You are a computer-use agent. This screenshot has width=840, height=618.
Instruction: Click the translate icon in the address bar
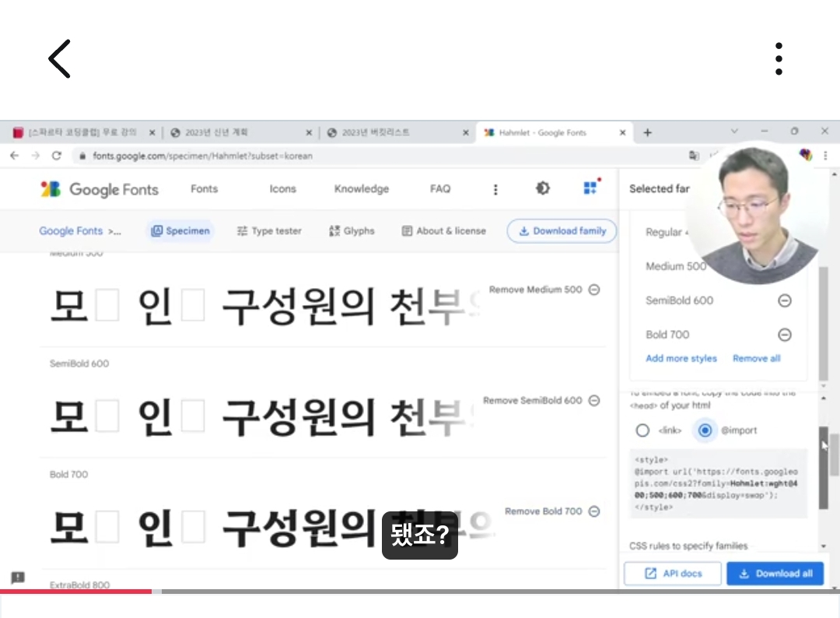click(694, 156)
